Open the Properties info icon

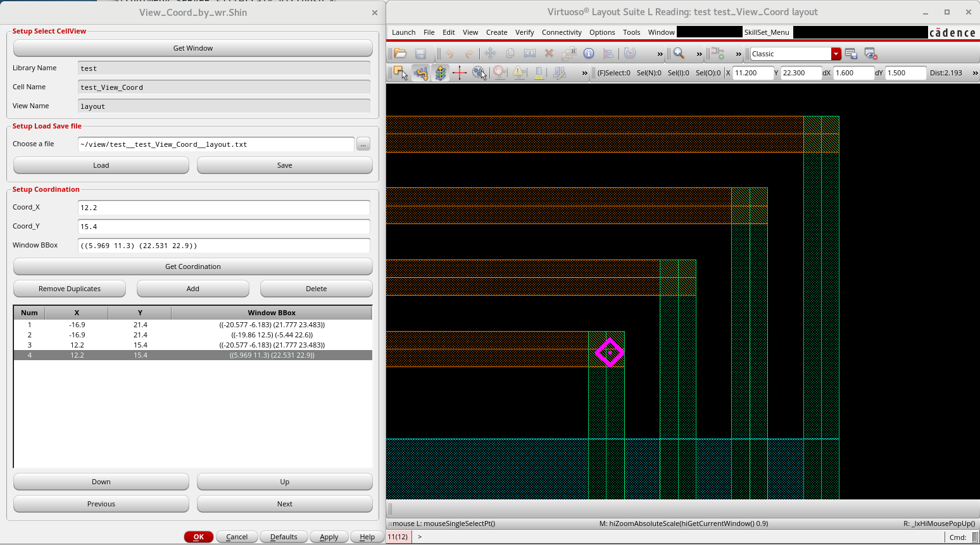click(589, 54)
